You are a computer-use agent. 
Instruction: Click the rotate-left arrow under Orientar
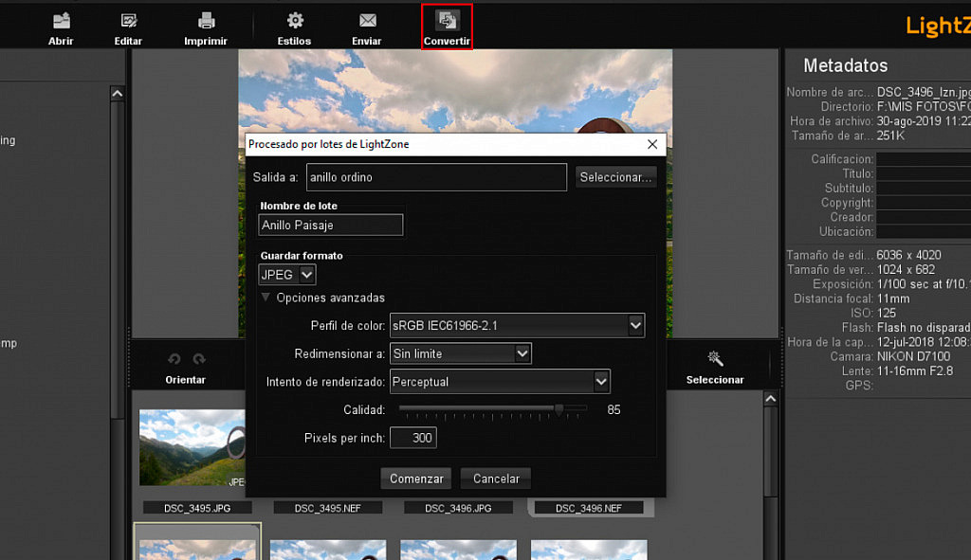point(172,359)
